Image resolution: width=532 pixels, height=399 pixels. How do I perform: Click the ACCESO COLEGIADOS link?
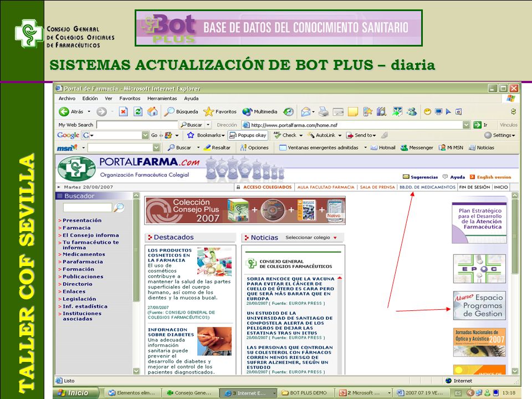(x=267, y=187)
